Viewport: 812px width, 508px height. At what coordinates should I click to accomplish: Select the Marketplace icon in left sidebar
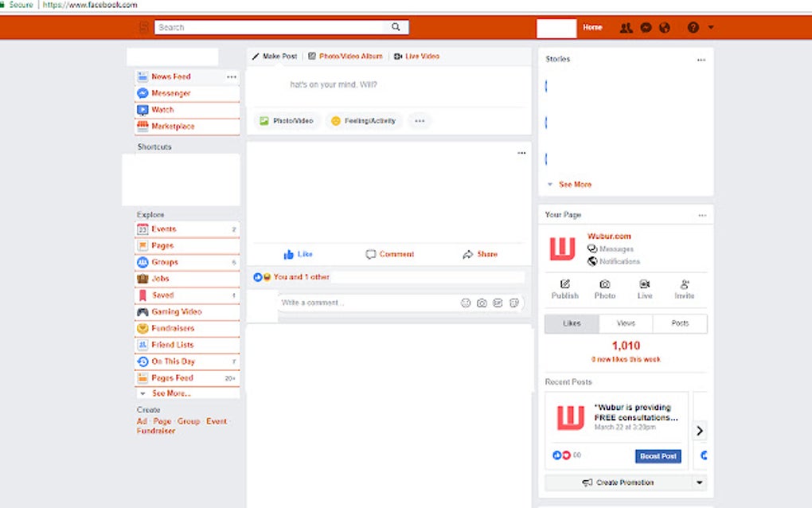[143, 126]
